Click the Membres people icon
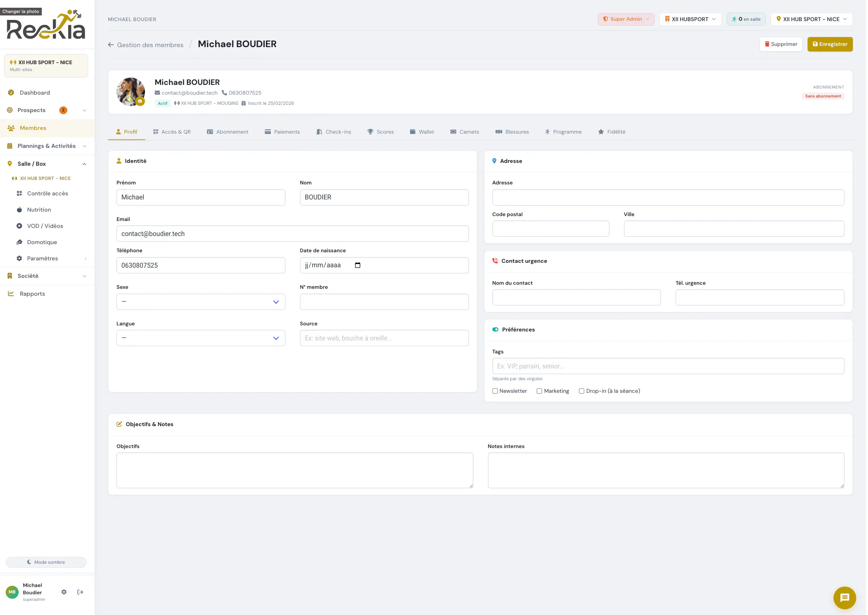 [x=11, y=128]
